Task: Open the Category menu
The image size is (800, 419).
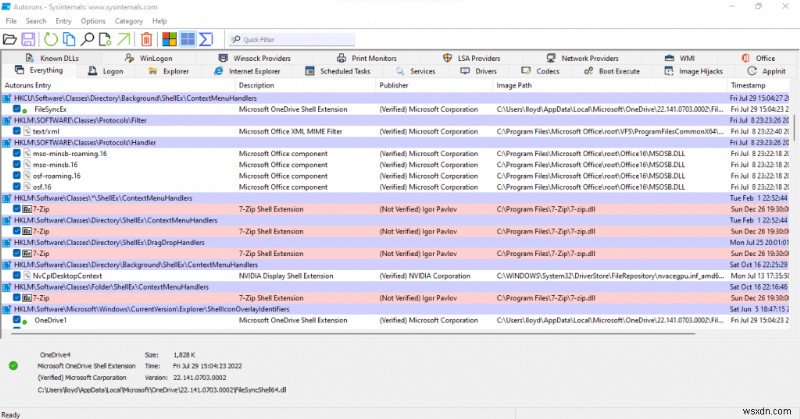Action: coord(129,21)
